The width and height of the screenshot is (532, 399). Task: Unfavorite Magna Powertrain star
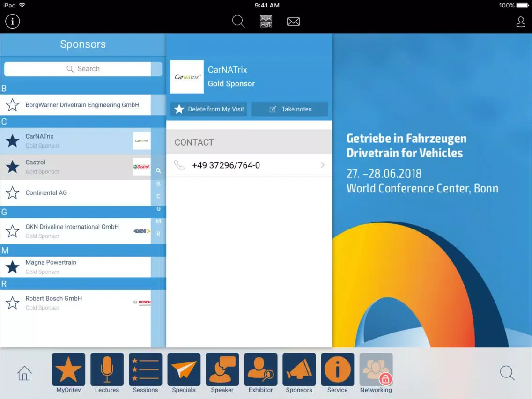[13, 267]
